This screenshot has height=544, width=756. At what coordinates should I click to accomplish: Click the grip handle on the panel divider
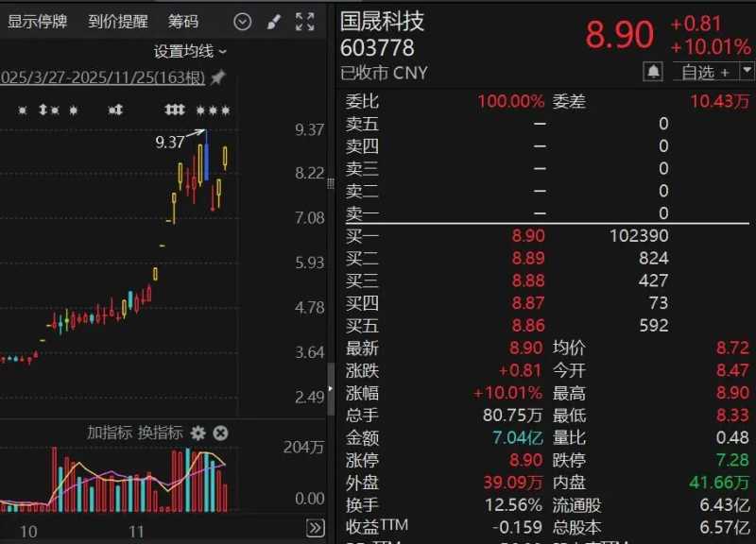[331, 183]
